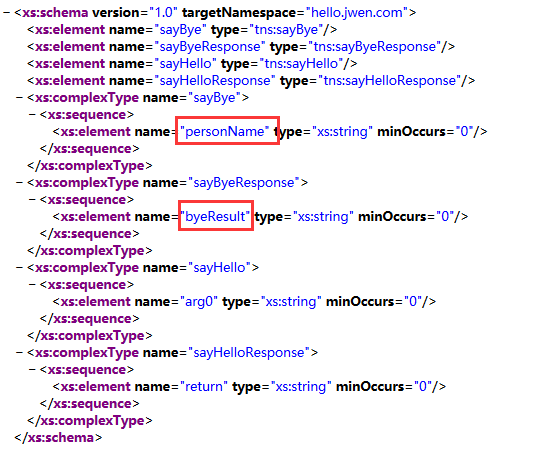Click minOccurs value "0" on return line
The image size is (541, 475).
[423, 387]
